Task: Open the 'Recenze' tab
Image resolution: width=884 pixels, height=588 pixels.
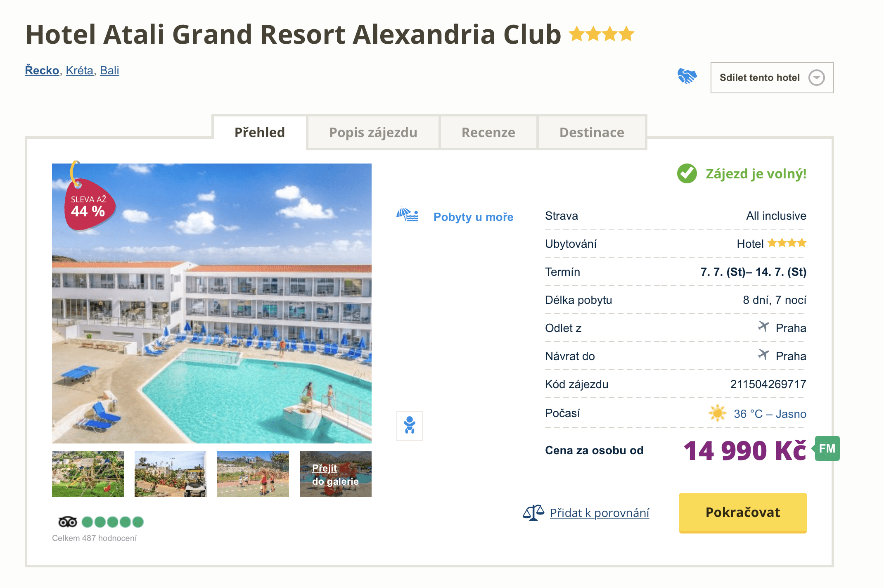Action: point(488,133)
